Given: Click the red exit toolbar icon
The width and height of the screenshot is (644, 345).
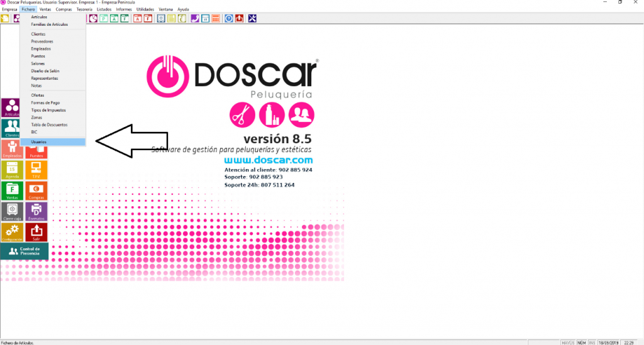Looking at the screenshot, I should click(x=239, y=18).
